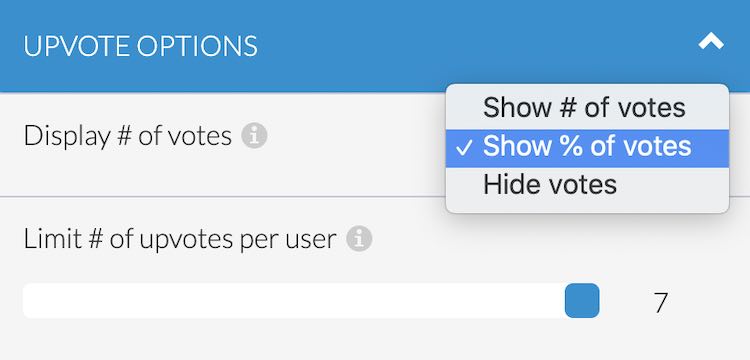The width and height of the screenshot is (750, 360).
Task: Pick Hide votes from the dropdown list
Action: pos(587,184)
